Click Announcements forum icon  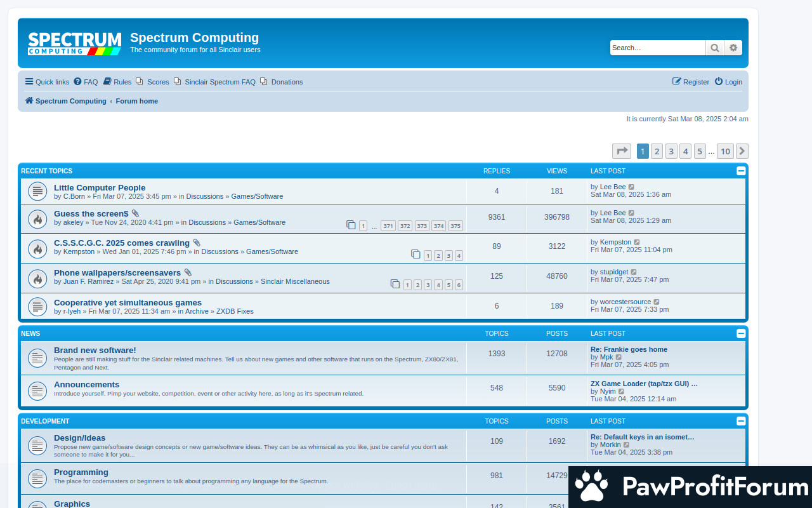pos(37,391)
